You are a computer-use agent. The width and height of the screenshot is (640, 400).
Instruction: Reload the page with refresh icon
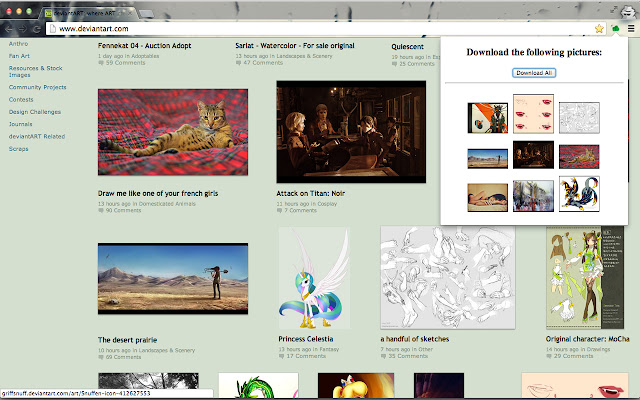pos(36,29)
